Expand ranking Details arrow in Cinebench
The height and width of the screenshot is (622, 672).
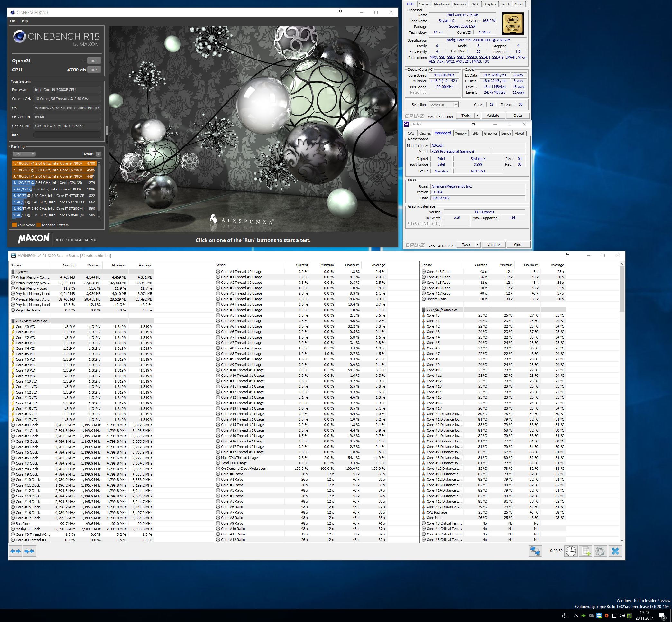[x=98, y=154]
